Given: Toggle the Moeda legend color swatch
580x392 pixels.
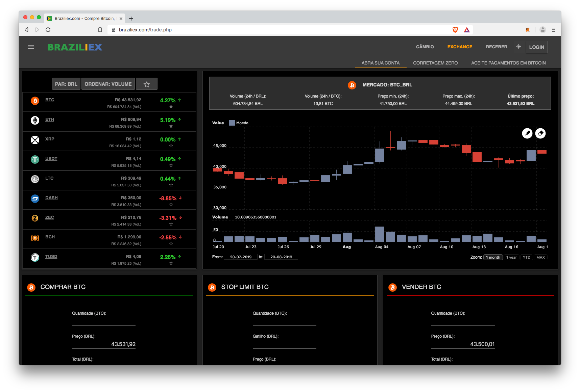Looking at the screenshot, I should point(232,123).
